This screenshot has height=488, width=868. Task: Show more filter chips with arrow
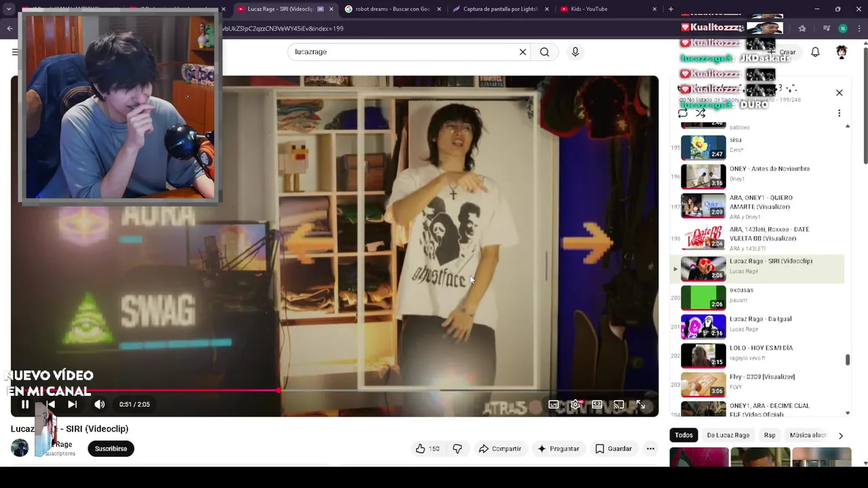pos(841,435)
